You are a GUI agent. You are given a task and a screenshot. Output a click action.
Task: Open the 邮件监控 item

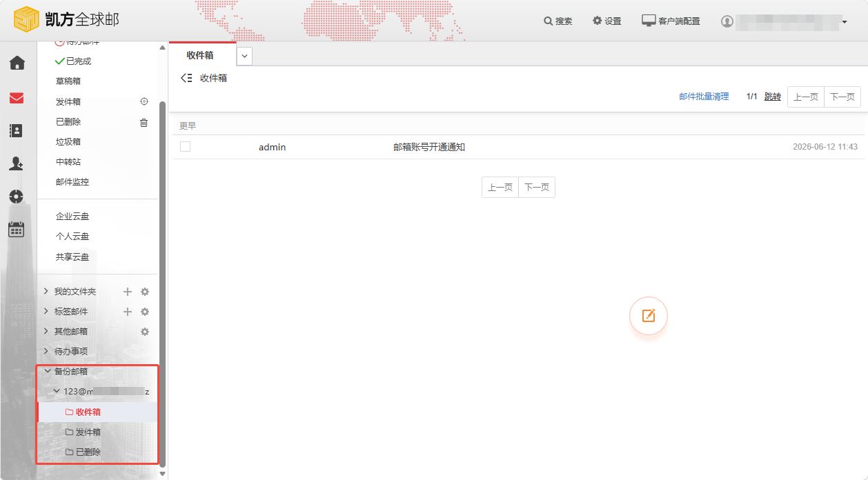[72, 182]
